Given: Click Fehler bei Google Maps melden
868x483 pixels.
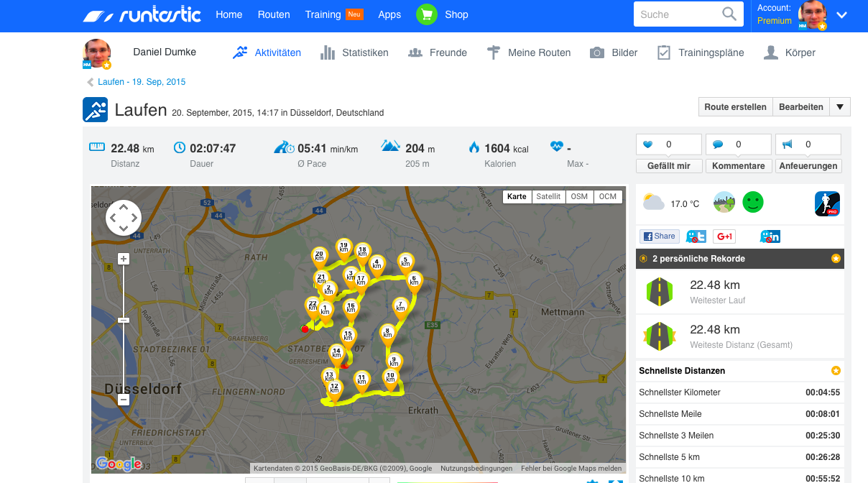Looking at the screenshot, I should pos(571,469).
